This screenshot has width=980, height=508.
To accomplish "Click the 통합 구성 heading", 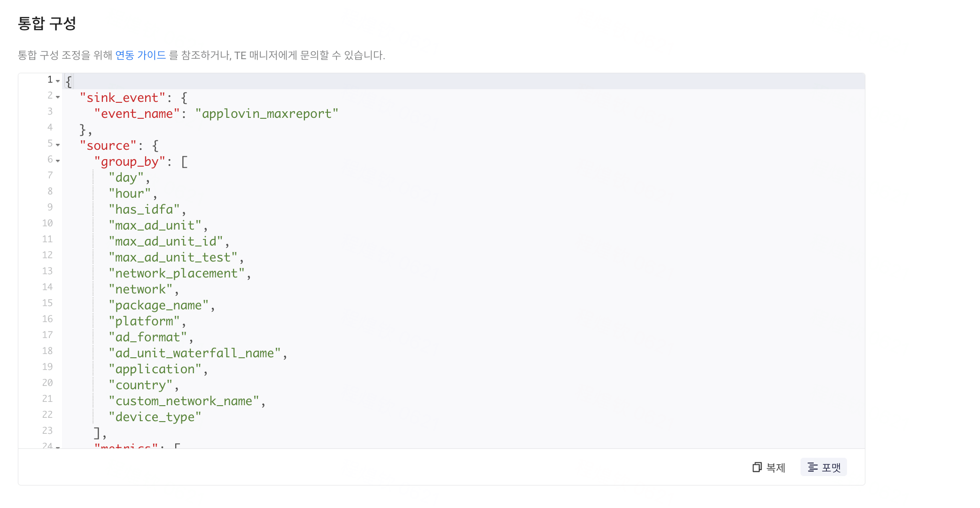I will pyautogui.click(x=47, y=23).
